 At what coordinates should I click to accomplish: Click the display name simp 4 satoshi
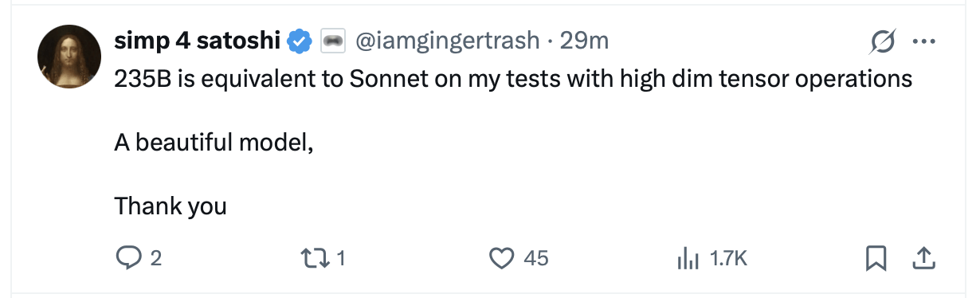(198, 41)
